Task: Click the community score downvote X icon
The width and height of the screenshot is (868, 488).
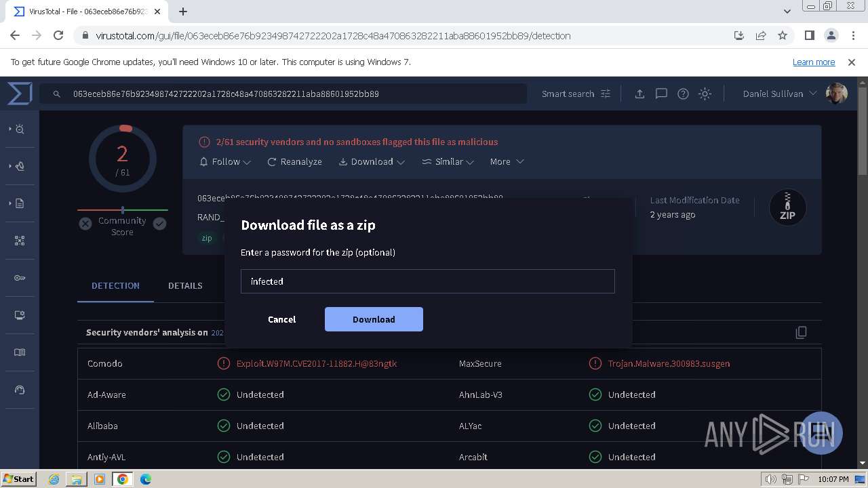Action: coord(85,223)
